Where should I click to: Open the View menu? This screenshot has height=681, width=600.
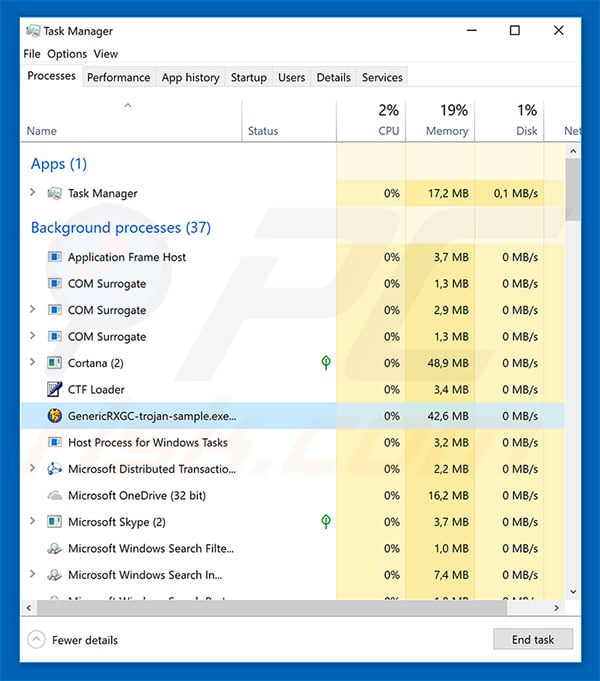pyautogui.click(x=106, y=54)
